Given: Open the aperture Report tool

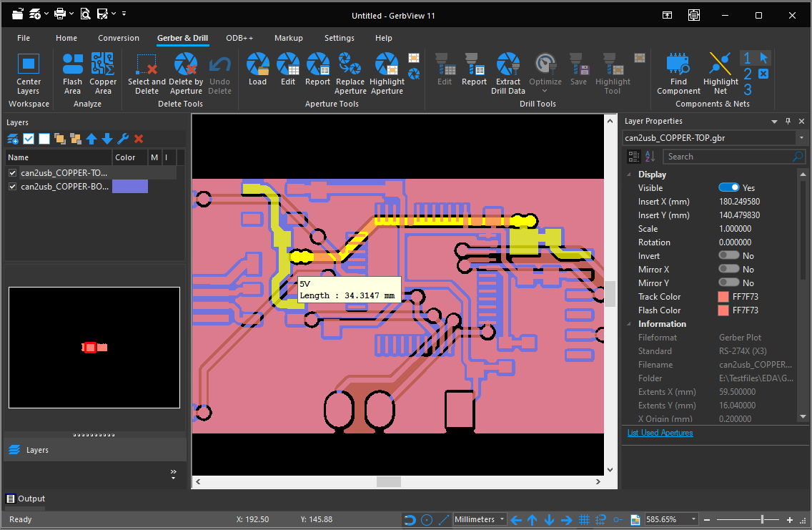Looking at the screenshot, I should click(x=317, y=69).
